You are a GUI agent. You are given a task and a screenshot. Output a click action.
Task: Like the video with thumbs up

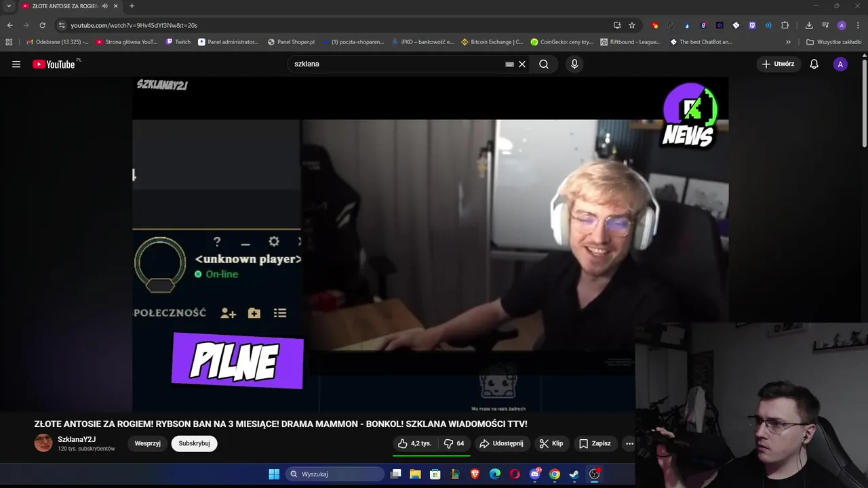click(x=414, y=443)
